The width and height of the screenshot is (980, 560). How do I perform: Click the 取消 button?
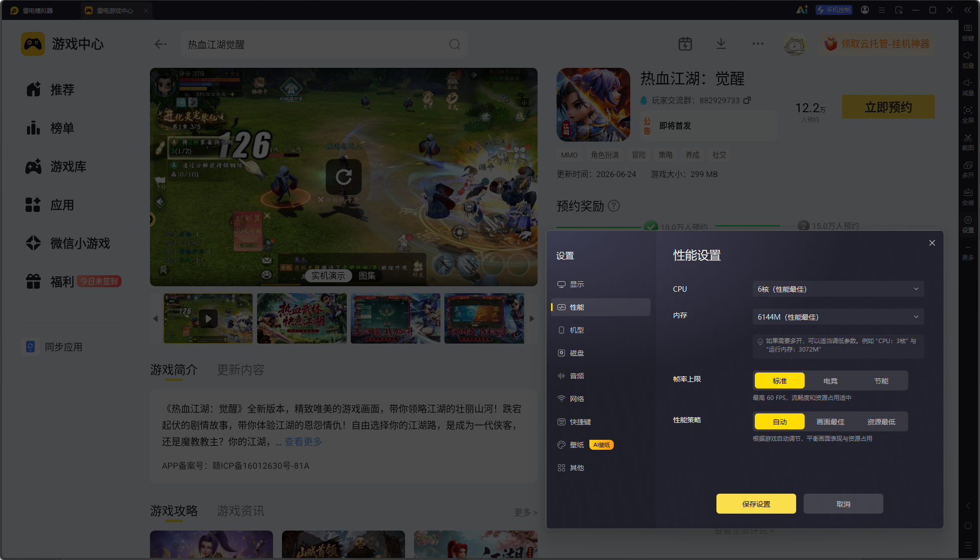[843, 504]
